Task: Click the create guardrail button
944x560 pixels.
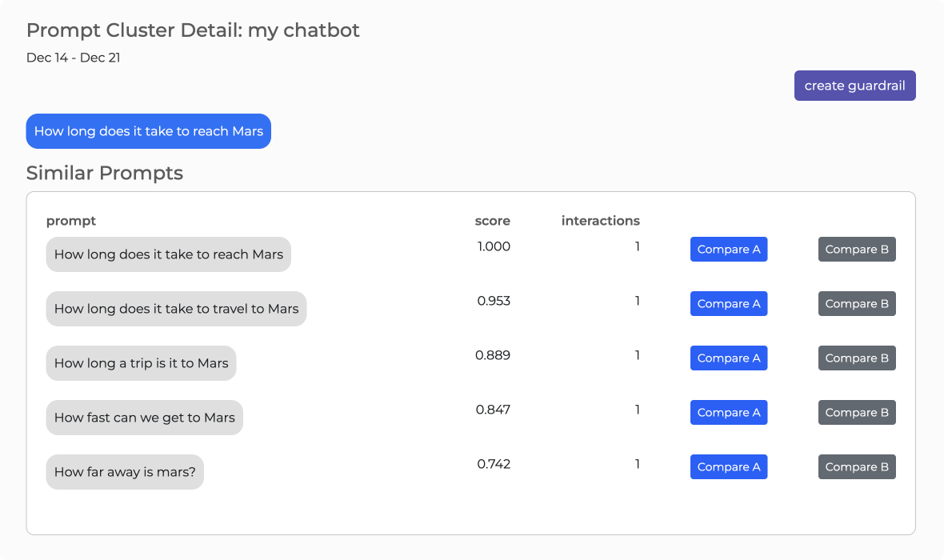Action: click(854, 85)
